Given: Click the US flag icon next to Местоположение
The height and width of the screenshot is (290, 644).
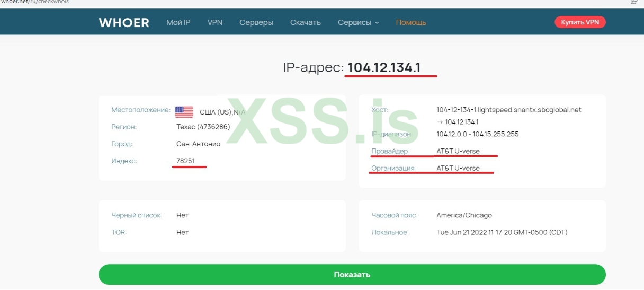Looking at the screenshot, I should 184,111.
